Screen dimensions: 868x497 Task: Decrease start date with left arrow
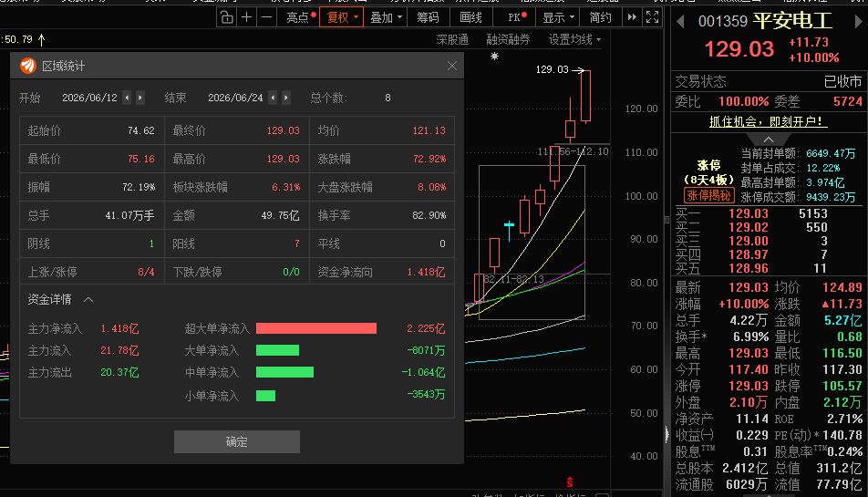pos(127,98)
